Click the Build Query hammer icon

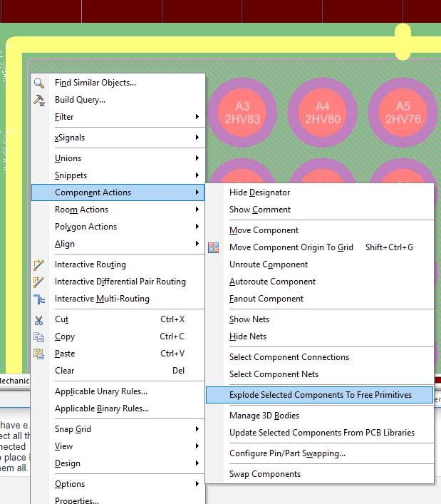coord(39,100)
